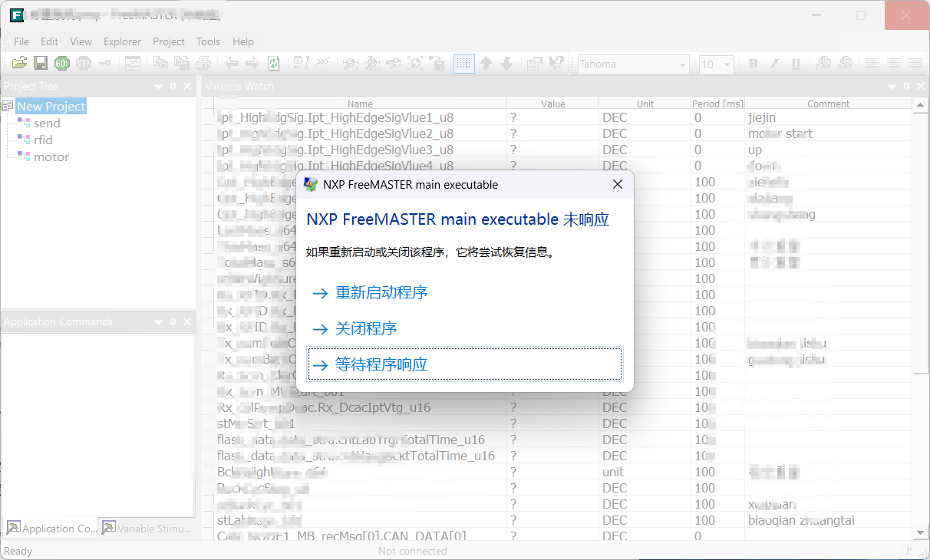Click the Copy toolbar icon

click(160, 64)
